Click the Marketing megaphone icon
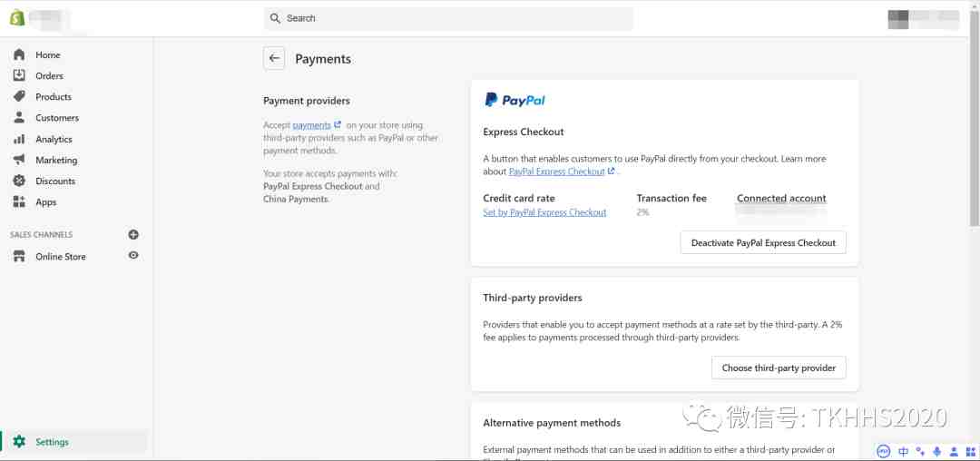 tap(19, 160)
